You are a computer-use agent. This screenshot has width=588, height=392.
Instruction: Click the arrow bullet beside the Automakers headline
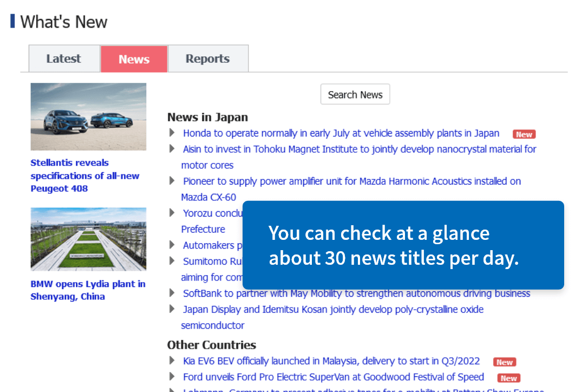172,245
